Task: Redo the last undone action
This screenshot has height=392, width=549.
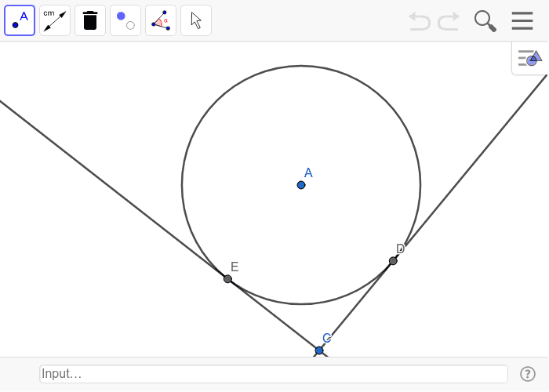Action: click(x=449, y=21)
